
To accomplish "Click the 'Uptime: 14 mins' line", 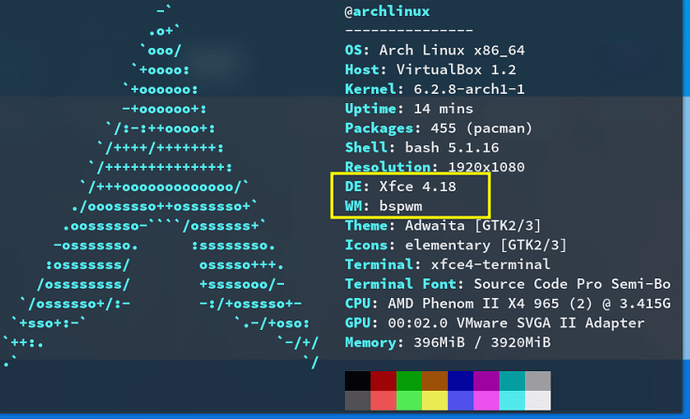I will (409, 108).
